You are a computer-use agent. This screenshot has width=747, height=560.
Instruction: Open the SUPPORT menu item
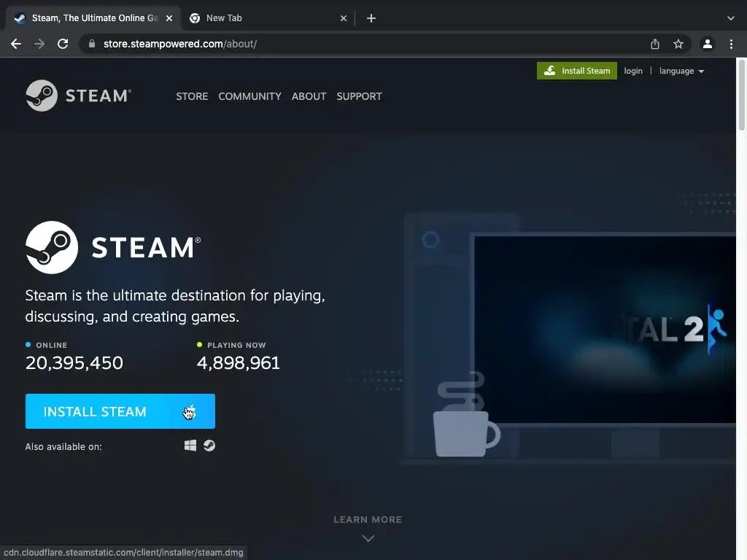(x=359, y=96)
